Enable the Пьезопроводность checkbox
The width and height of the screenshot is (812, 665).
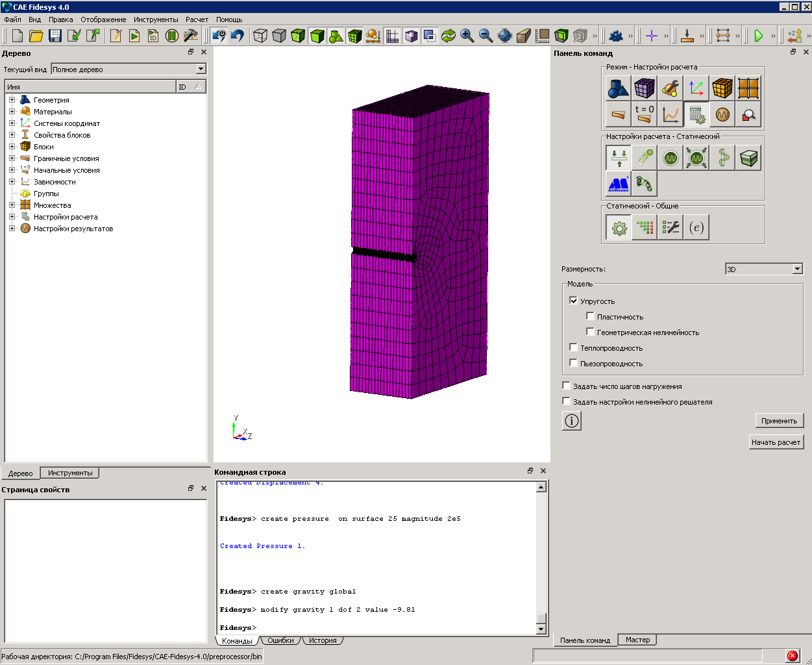pos(573,363)
